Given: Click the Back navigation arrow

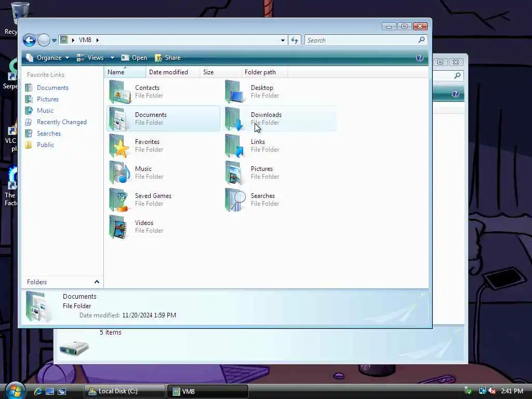Looking at the screenshot, I should coord(30,41).
